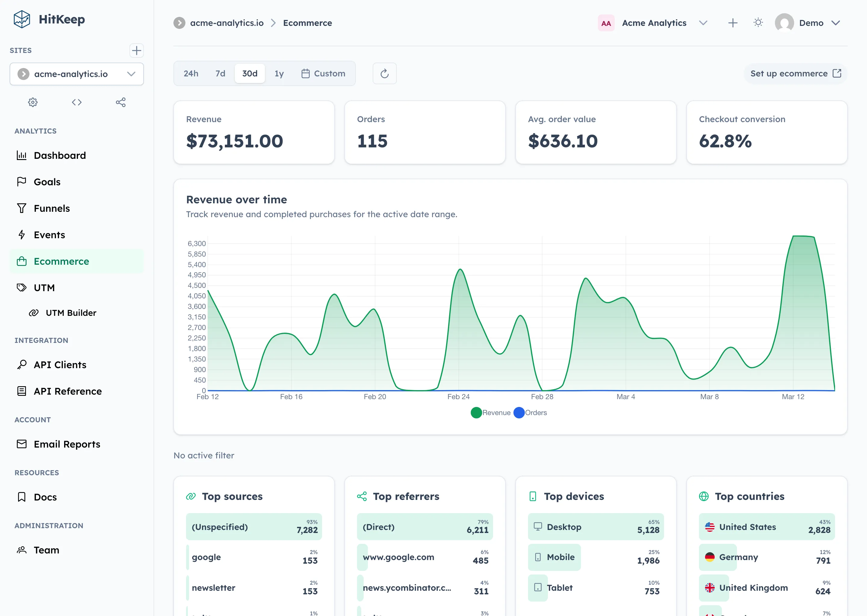Open the UTM Builder link
The width and height of the screenshot is (867, 616).
click(x=71, y=313)
